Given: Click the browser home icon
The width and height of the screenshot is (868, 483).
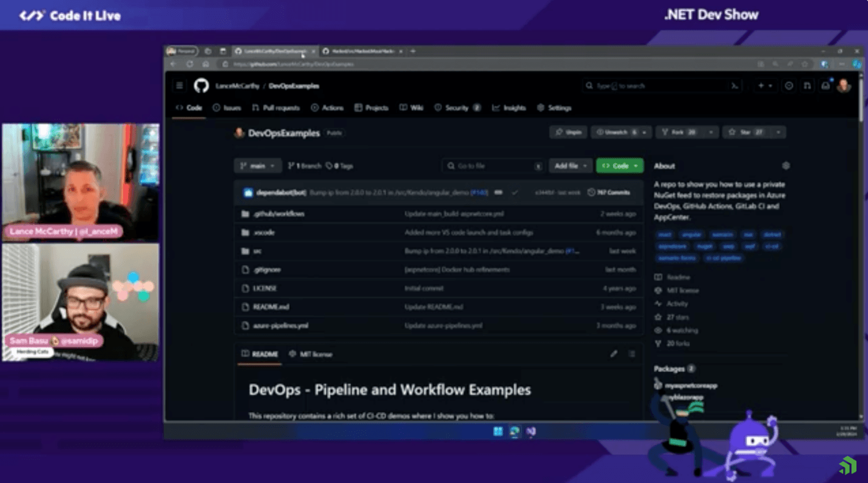Looking at the screenshot, I should coord(206,64).
